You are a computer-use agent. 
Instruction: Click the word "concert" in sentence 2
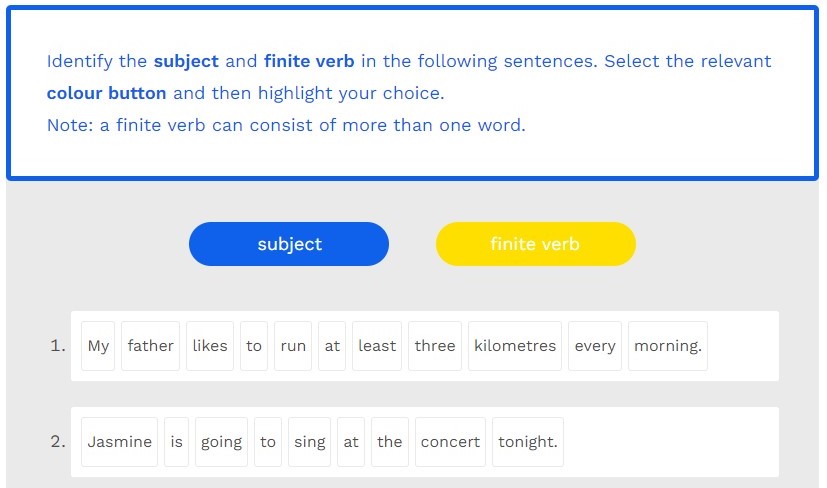450,442
